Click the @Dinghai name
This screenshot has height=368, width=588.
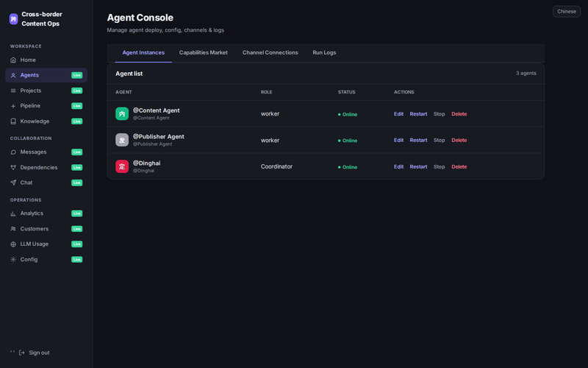tap(146, 163)
